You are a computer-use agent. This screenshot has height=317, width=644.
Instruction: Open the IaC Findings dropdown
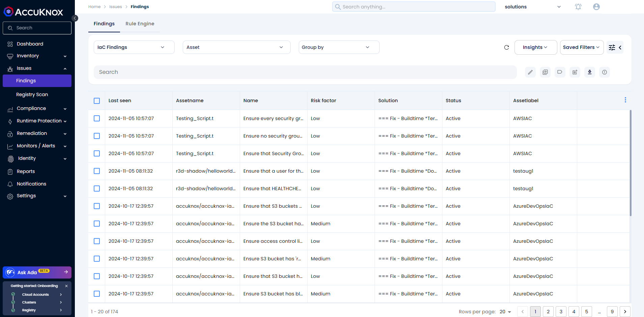134,47
